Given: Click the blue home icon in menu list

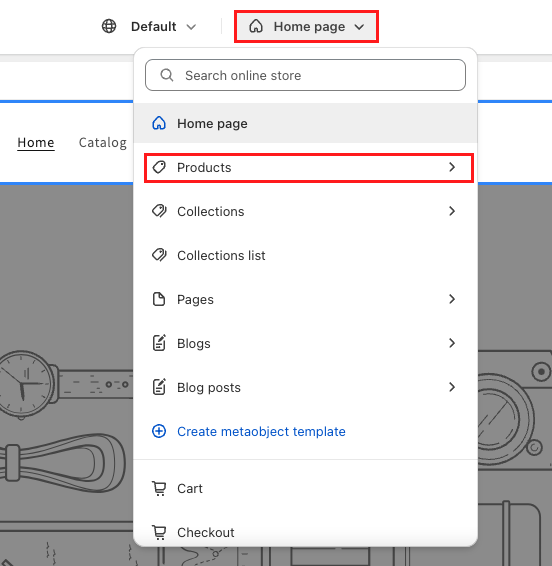Looking at the screenshot, I should [x=159, y=123].
